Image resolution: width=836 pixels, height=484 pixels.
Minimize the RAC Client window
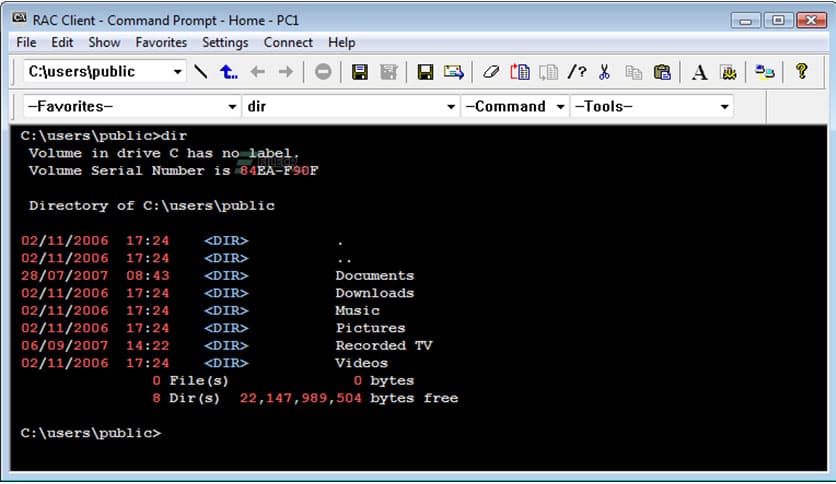tap(745, 20)
